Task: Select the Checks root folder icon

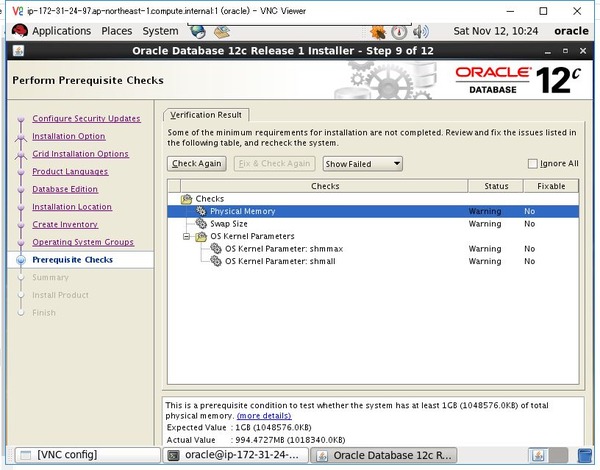Action: coord(186,199)
